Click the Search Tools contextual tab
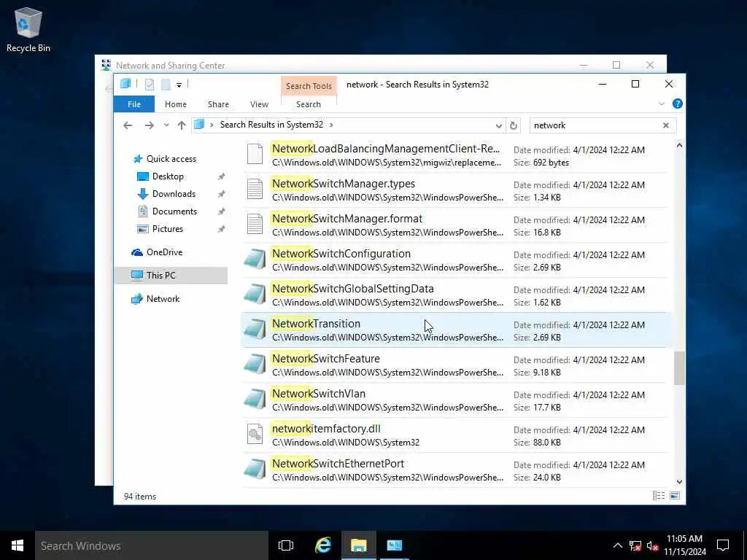747x560 pixels. (309, 86)
